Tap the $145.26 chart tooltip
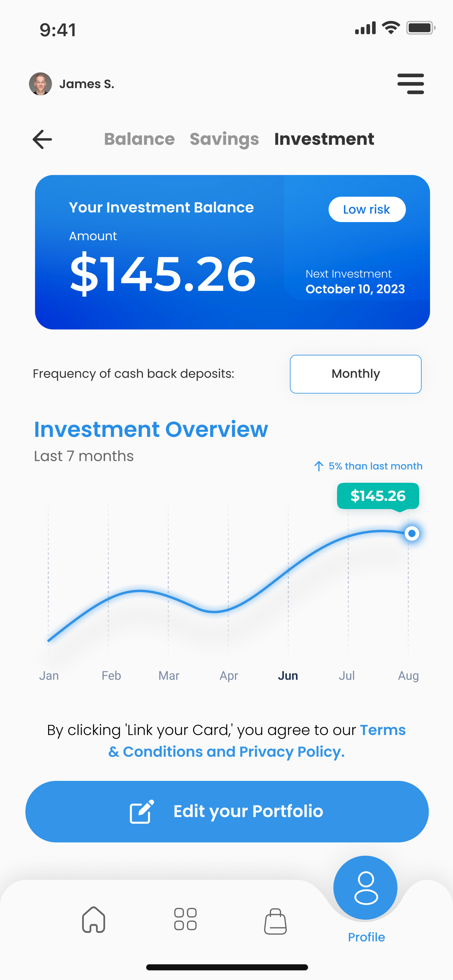The height and width of the screenshot is (980, 453). coord(378,496)
